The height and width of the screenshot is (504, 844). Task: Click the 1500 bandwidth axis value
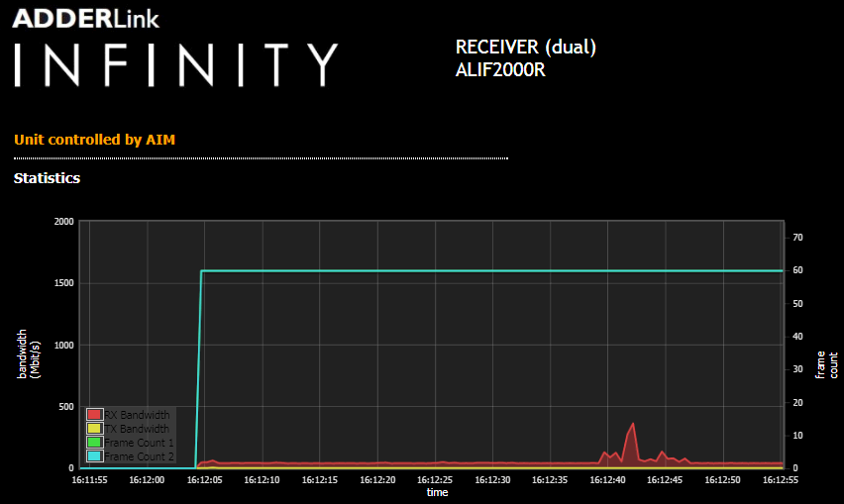64,283
